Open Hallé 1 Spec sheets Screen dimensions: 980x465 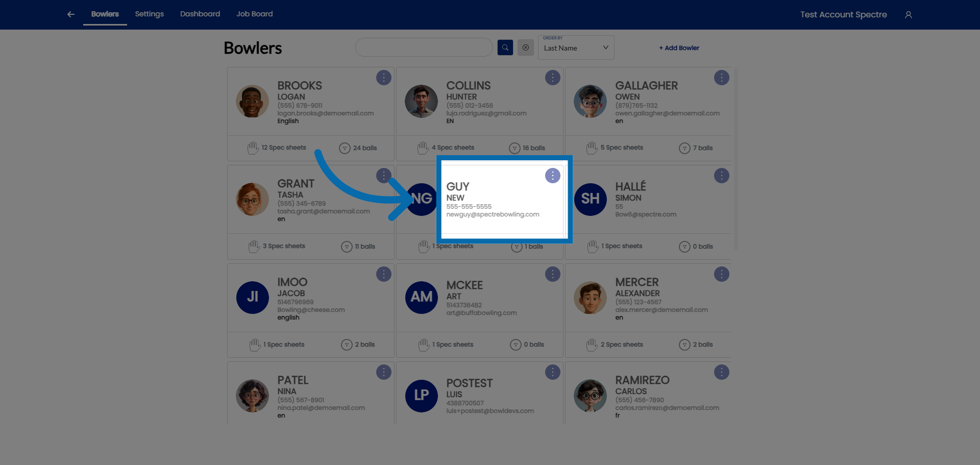point(615,247)
